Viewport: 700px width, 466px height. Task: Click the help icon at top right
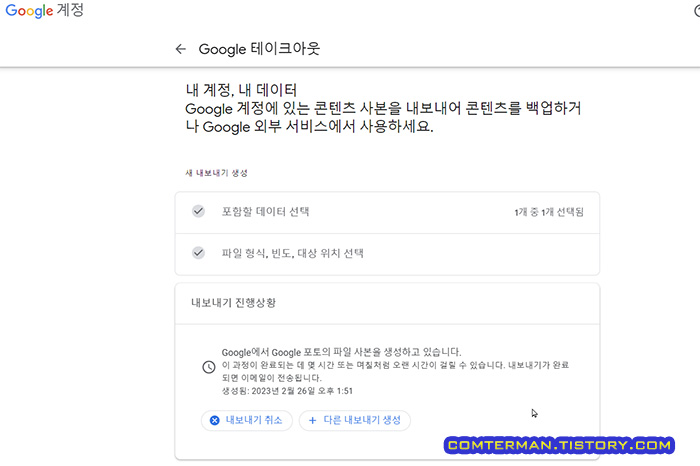[x=697, y=10]
